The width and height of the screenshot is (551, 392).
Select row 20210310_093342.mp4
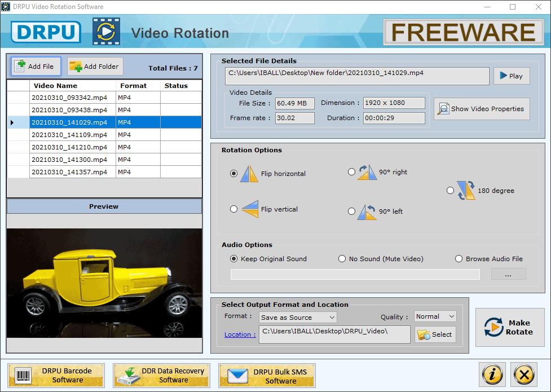click(x=104, y=98)
